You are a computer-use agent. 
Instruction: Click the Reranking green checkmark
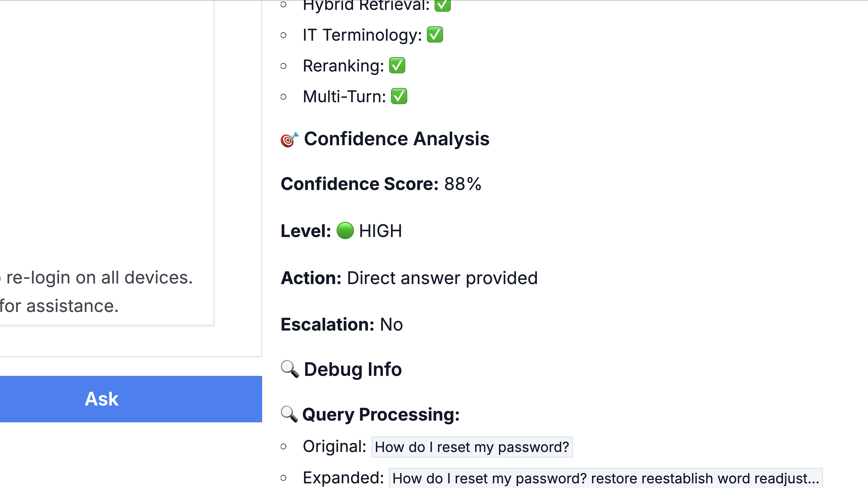pyautogui.click(x=397, y=66)
